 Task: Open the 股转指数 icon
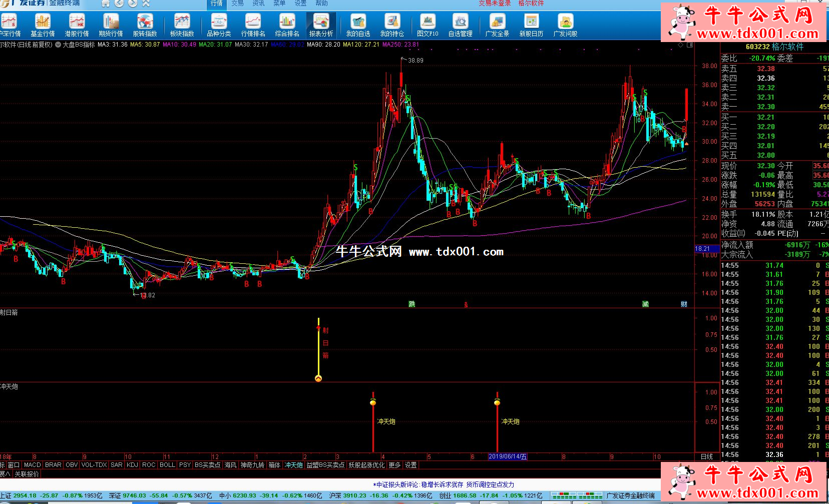coord(145,26)
